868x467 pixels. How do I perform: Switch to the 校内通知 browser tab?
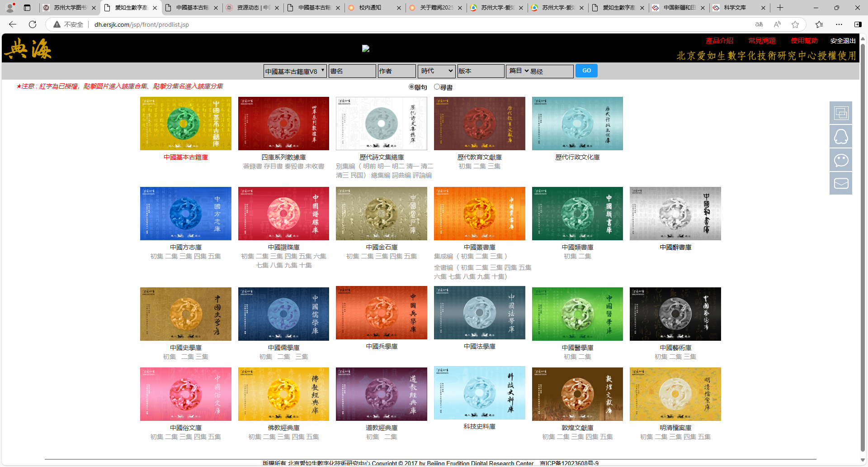tap(375, 8)
